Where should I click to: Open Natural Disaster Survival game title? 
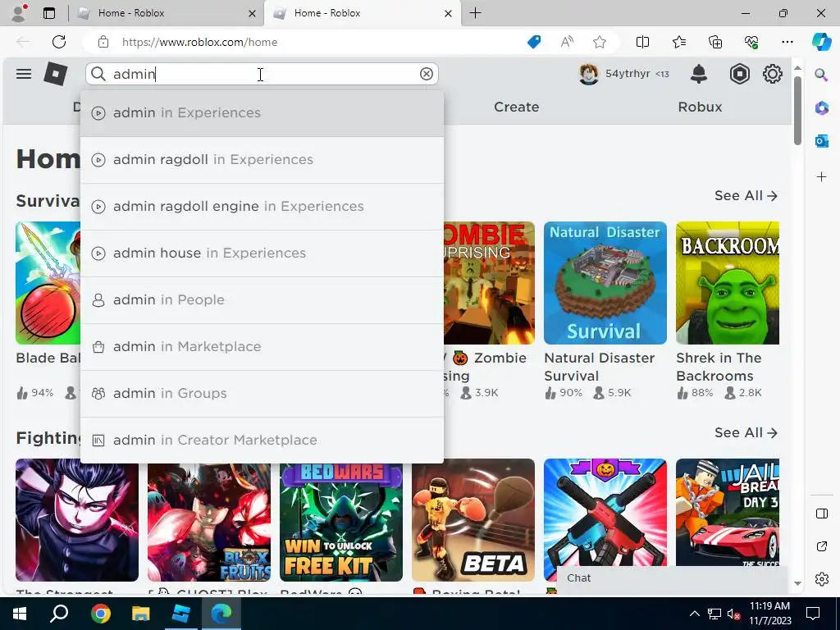599,367
